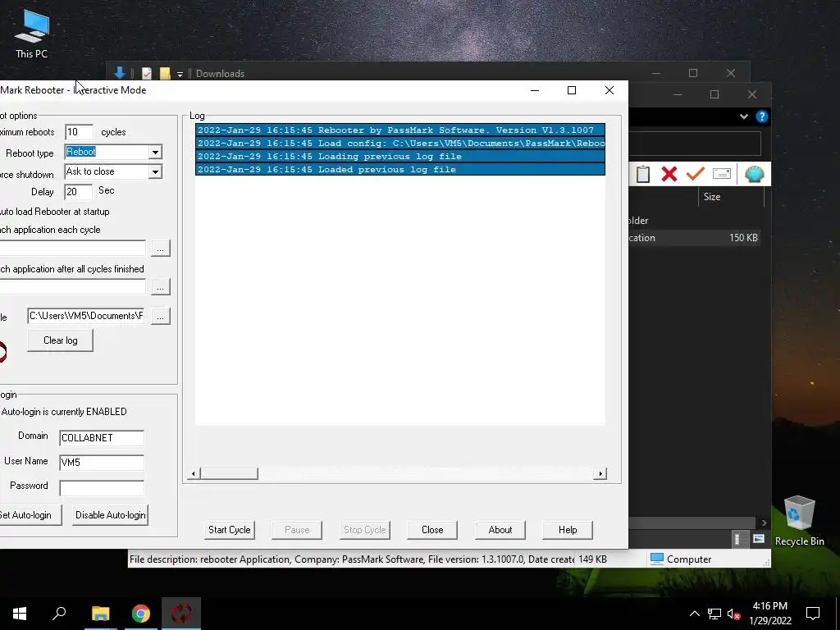Open taskbar Search magnifier
Viewport: 840px width, 630px height.
59,614
